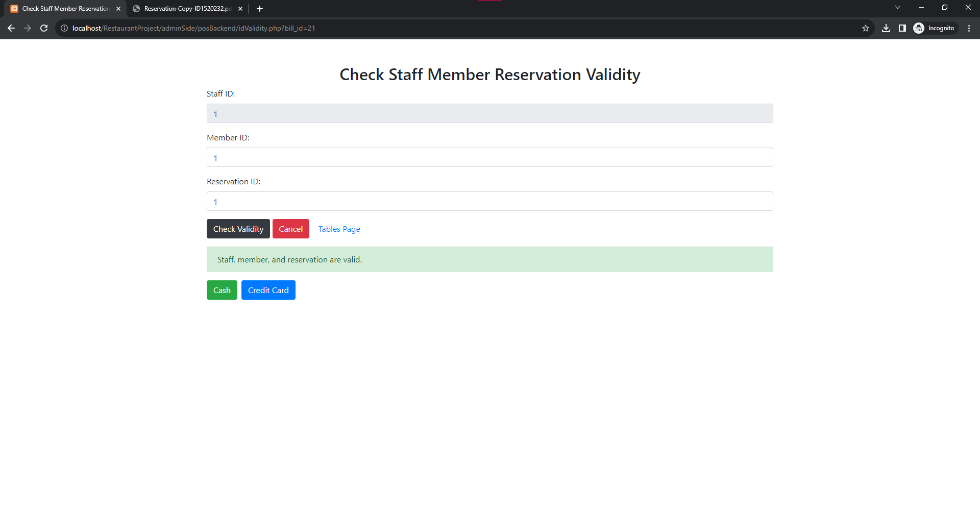Reload the current page

(44, 28)
